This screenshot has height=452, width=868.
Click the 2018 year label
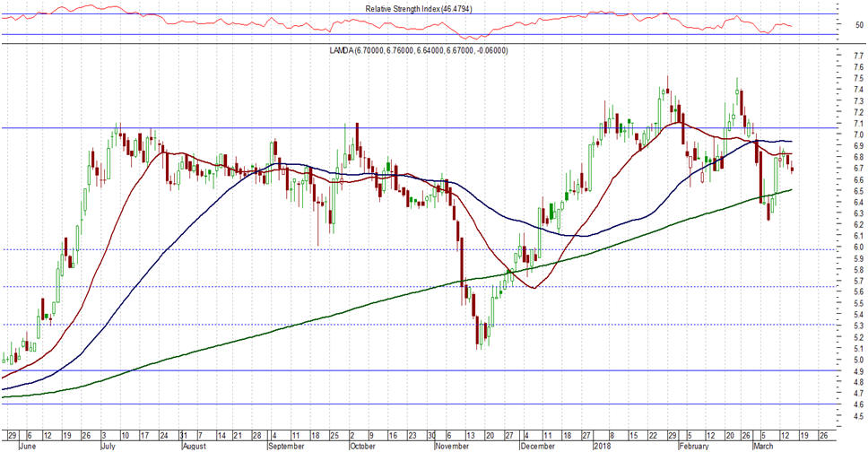coord(601,446)
